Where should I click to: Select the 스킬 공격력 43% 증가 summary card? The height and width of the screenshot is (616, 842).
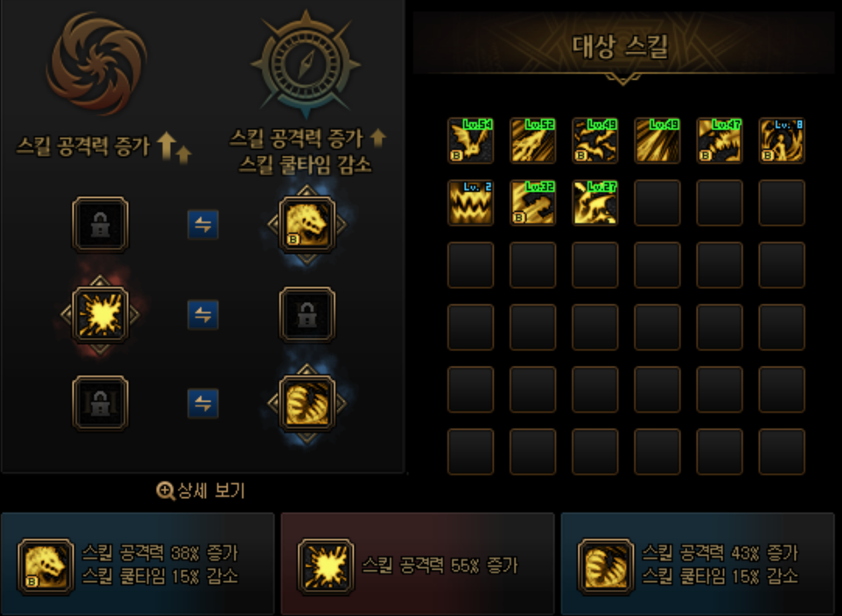click(698, 564)
